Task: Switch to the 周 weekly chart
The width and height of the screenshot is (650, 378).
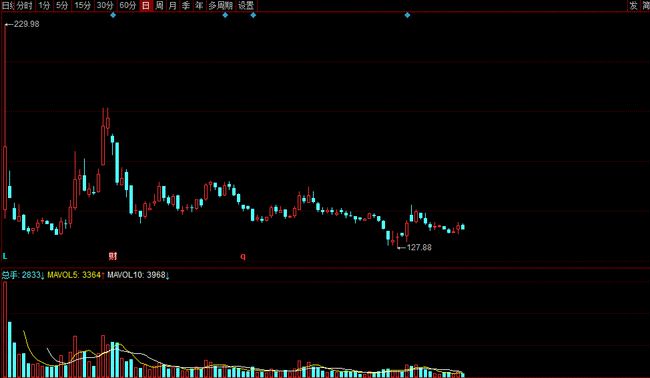Action: (159, 5)
